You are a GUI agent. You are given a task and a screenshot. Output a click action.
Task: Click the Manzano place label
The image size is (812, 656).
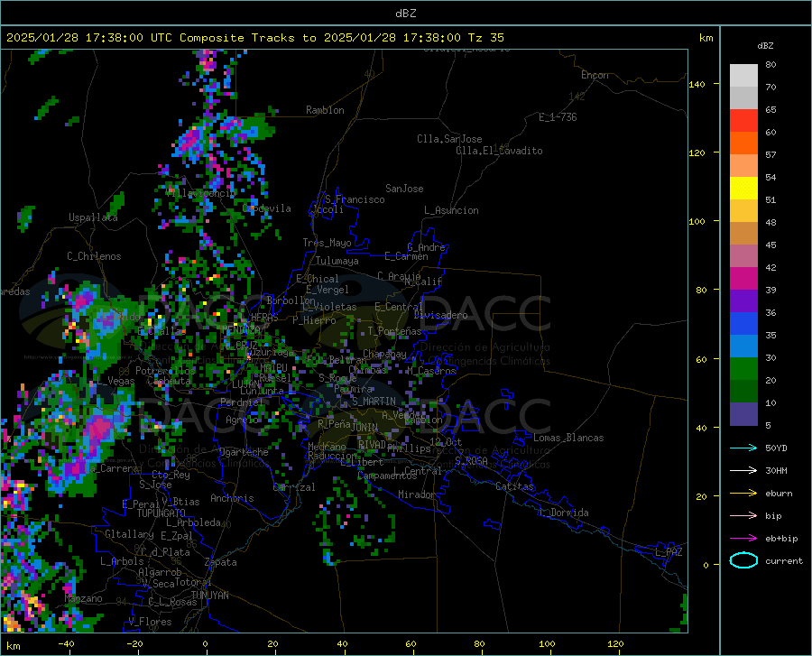tap(83, 598)
